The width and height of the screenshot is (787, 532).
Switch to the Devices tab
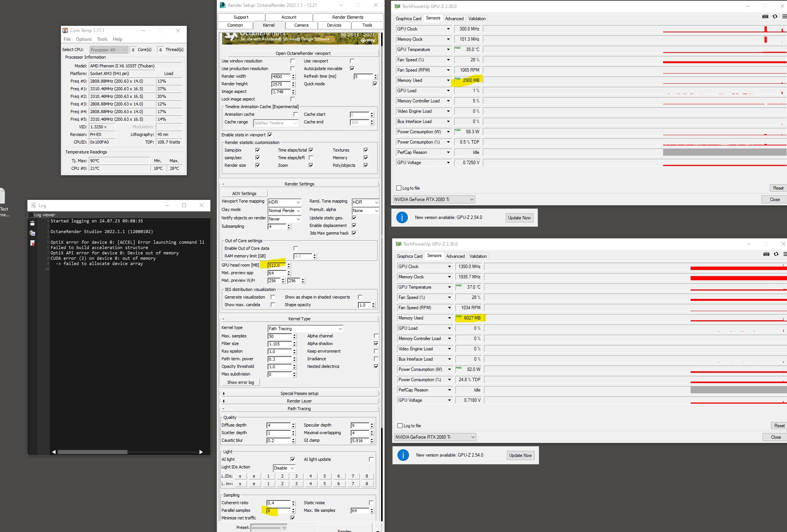(334, 25)
